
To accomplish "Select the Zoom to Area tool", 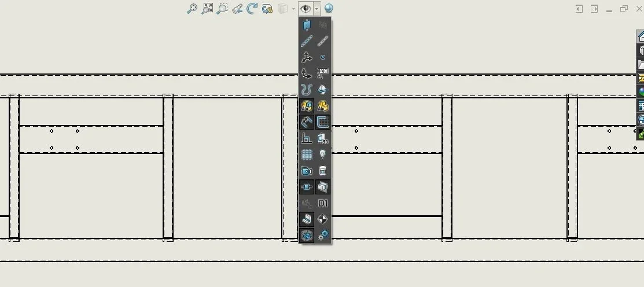I will point(222,8).
